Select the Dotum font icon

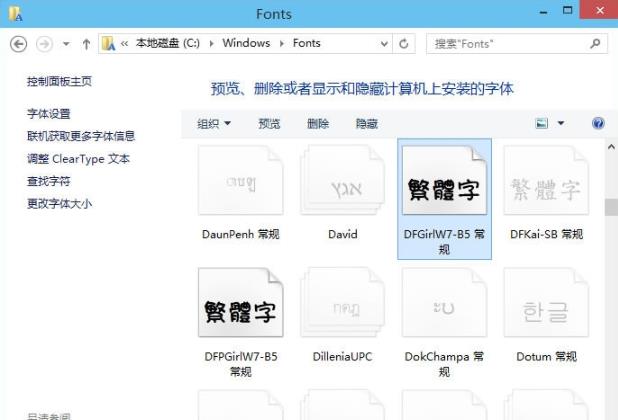pyautogui.click(x=545, y=304)
